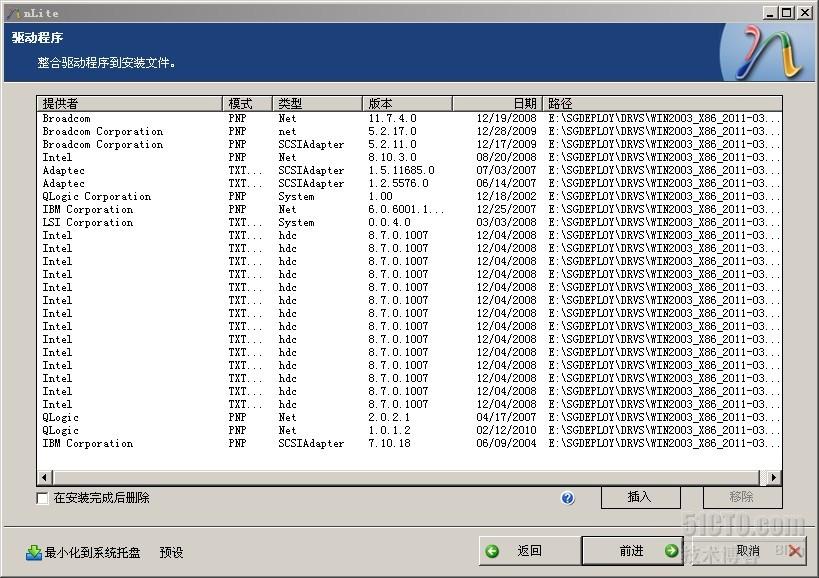This screenshot has width=819, height=578.
Task: Click date 12/28/2009 cell
Action: pos(506,132)
